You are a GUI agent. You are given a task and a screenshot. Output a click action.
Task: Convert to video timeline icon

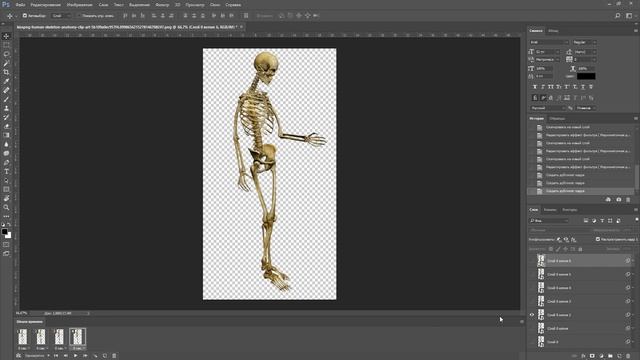click(19, 356)
